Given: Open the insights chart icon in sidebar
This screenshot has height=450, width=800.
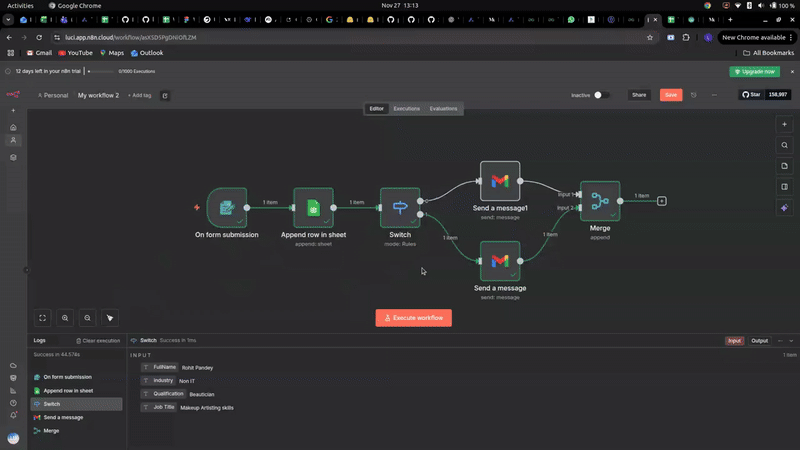Looking at the screenshot, I should point(13,391).
